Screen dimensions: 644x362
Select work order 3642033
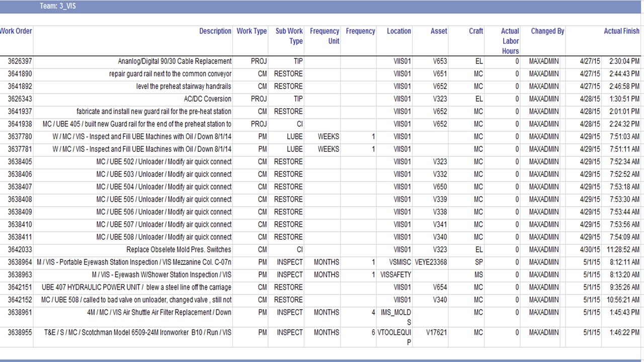click(x=20, y=250)
